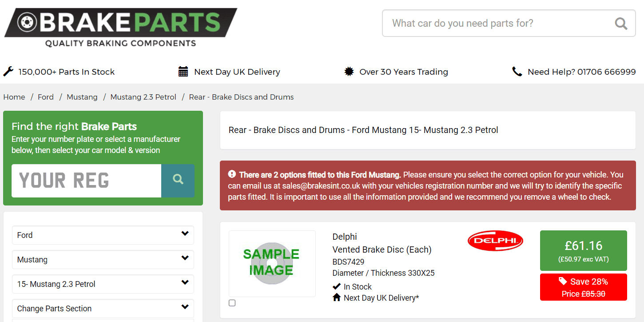Click the starburst icon beside Over 30 Years Trading

[349, 72]
